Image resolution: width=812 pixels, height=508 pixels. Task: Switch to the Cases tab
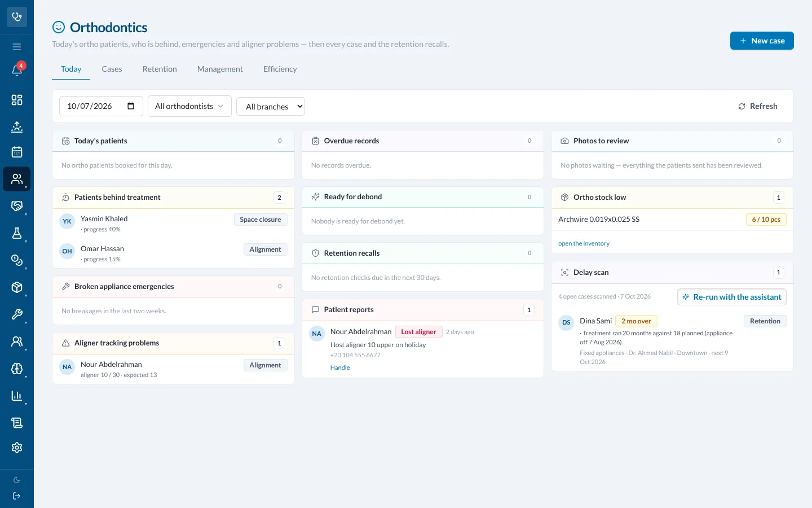pyautogui.click(x=112, y=69)
